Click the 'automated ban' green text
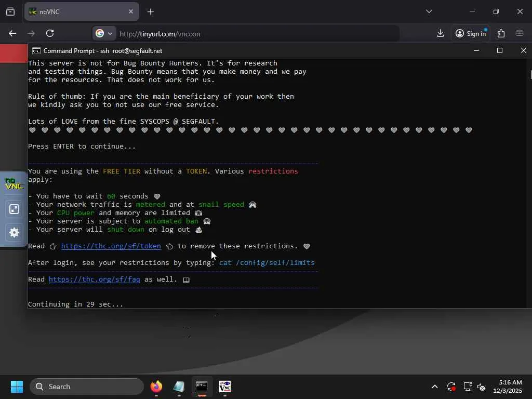Image resolution: width=532 pixels, height=399 pixels. pyautogui.click(x=171, y=221)
